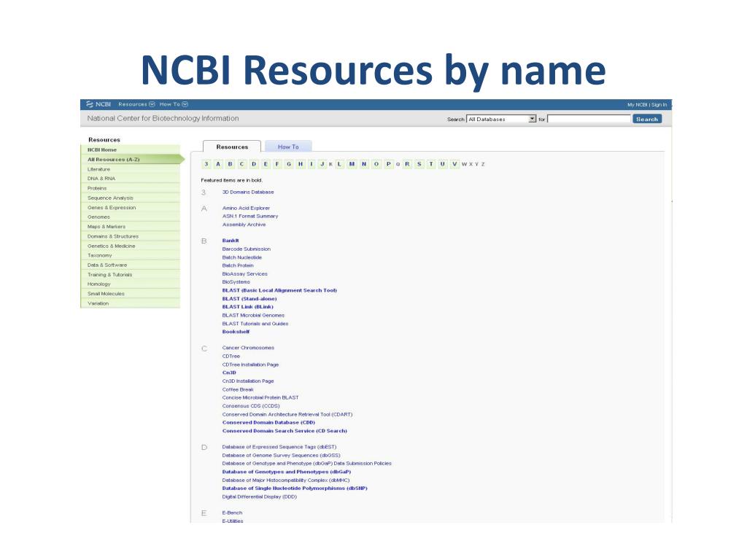Open Literature sidebar category
The height and width of the screenshot is (560, 747).
(x=131, y=169)
